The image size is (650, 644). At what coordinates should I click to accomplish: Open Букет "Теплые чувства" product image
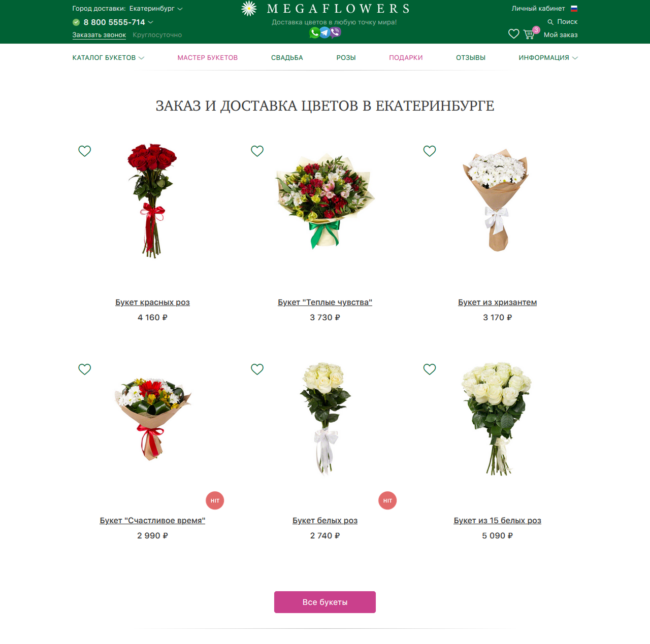point(325,201)
